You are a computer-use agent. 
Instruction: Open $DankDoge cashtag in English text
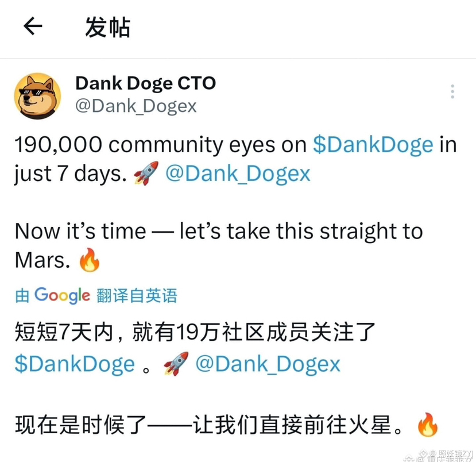coord(373,145)
